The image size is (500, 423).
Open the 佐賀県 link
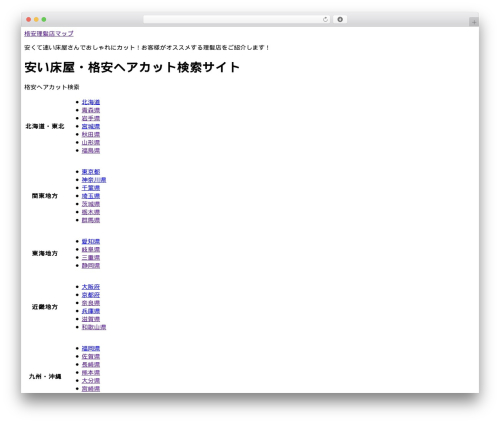pos(91,356)
